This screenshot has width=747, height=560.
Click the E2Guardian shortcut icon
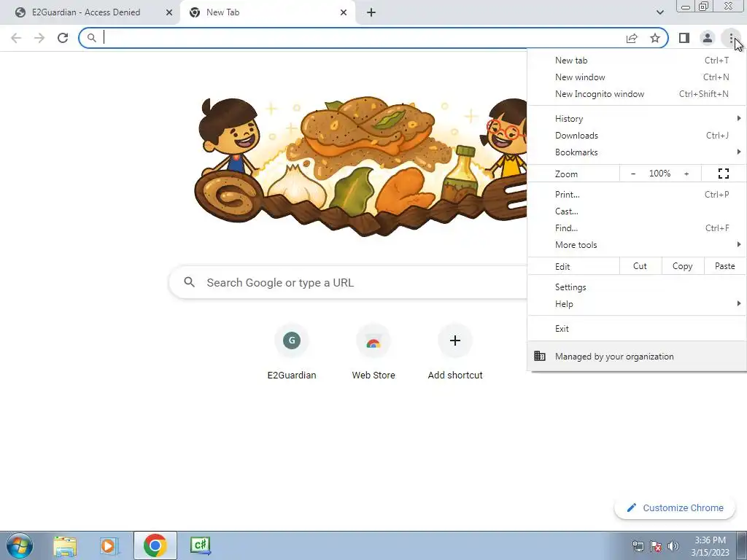292,341
